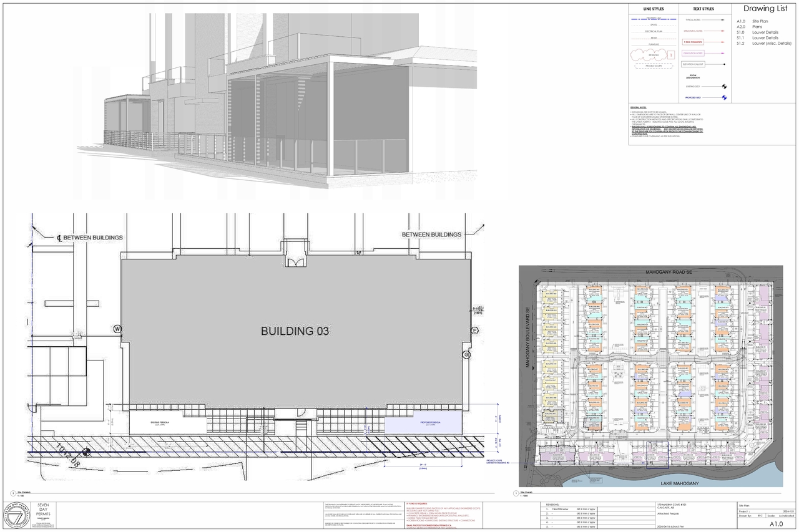Click the "As indicated" scale value

787,516
